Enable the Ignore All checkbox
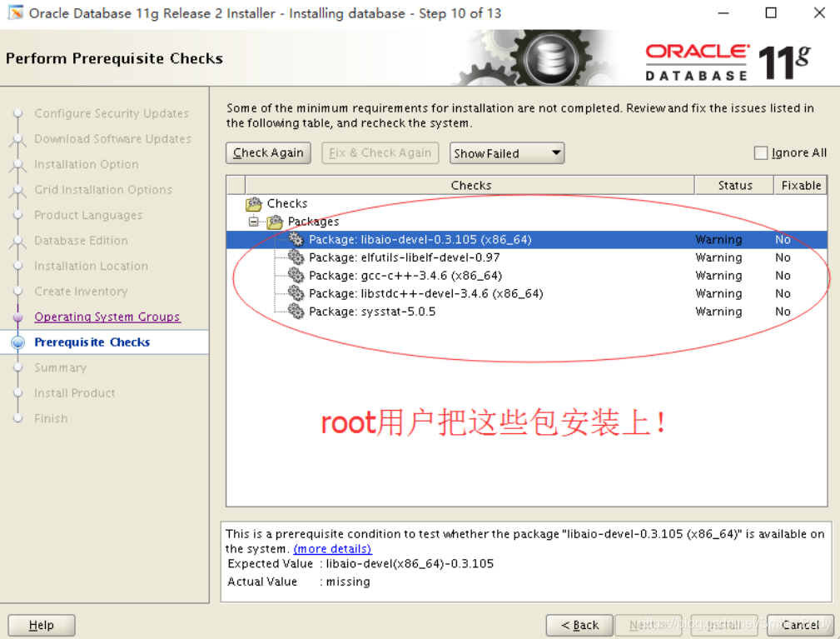The width and height of the screenshot is (840, 639). 760,152
